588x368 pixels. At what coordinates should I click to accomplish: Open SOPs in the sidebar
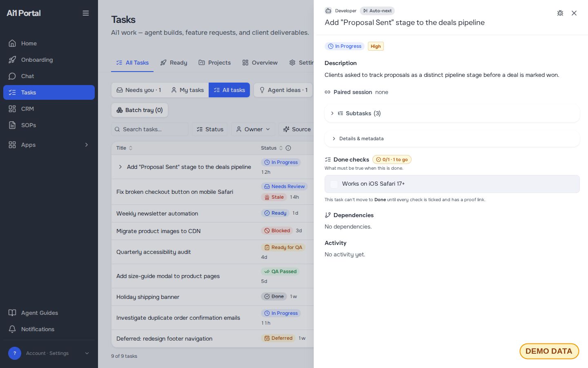(49, 125)
